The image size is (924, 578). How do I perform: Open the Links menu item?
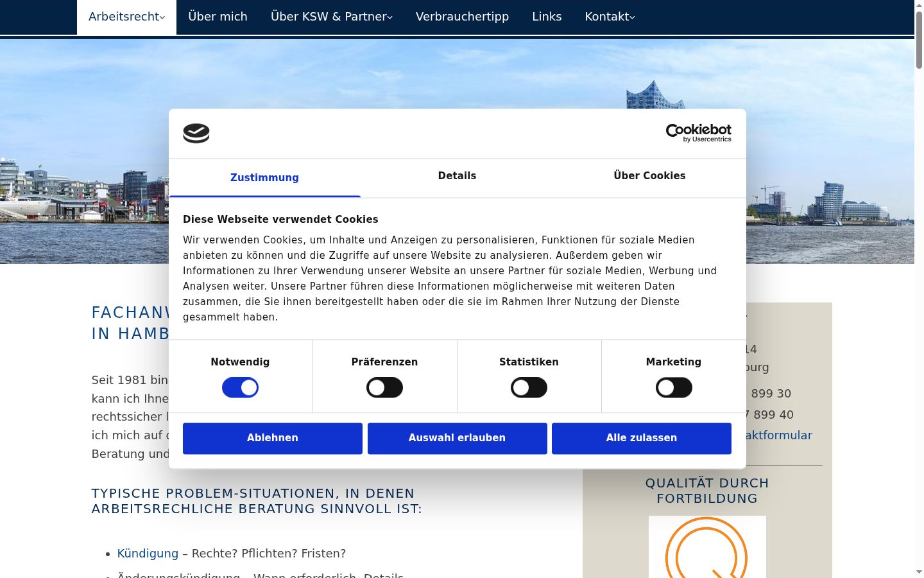[x=547, y=17]
